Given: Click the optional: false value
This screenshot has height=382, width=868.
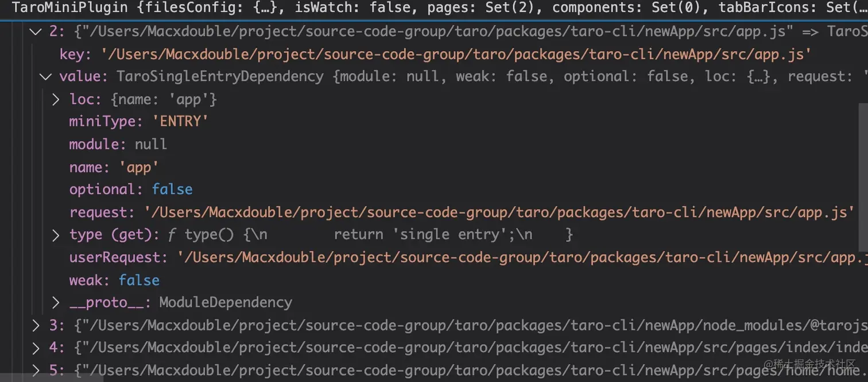Looking at the screenshot, I should pos(172,190).
